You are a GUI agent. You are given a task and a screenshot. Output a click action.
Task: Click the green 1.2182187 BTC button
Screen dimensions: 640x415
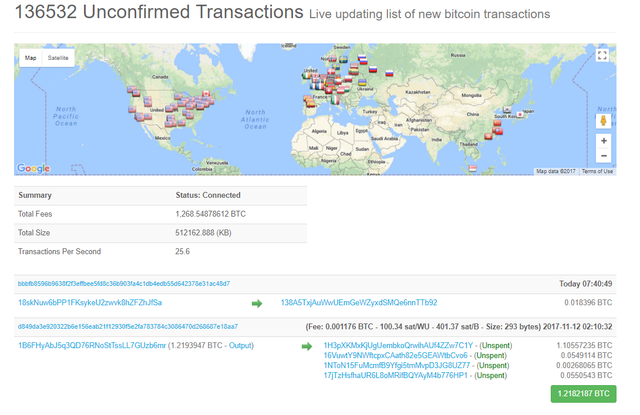[583, 394]
